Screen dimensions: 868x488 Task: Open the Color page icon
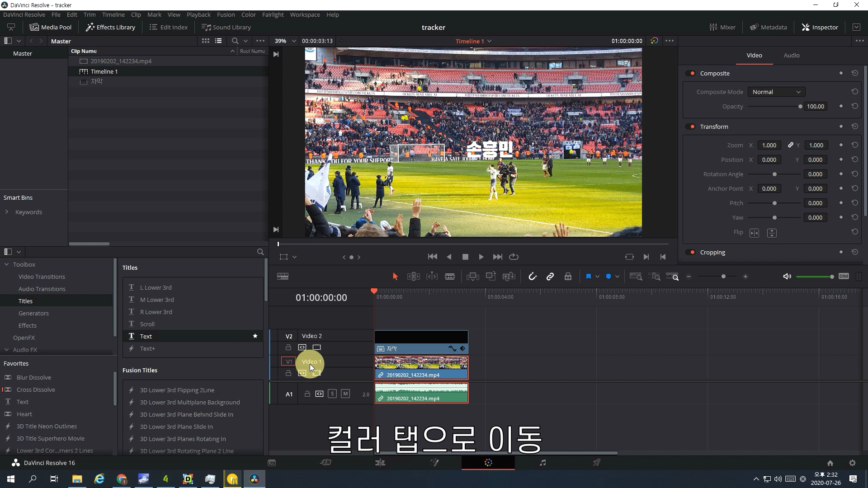tap(488, 462)
